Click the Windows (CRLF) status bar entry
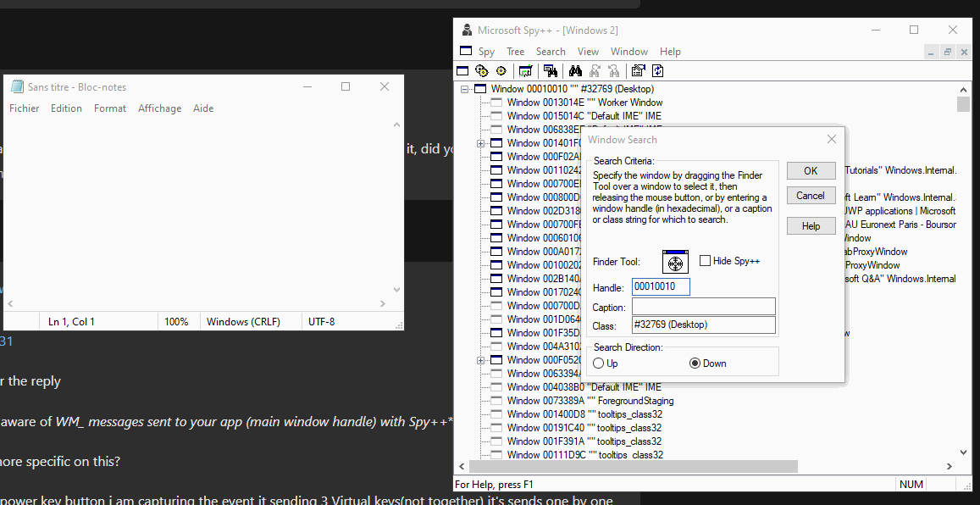The width and height of the screenshot is (980, 505). [243, 322]
